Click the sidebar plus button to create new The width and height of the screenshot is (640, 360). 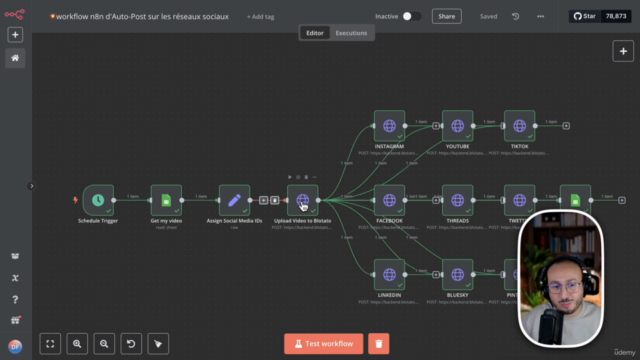[15, 35]
